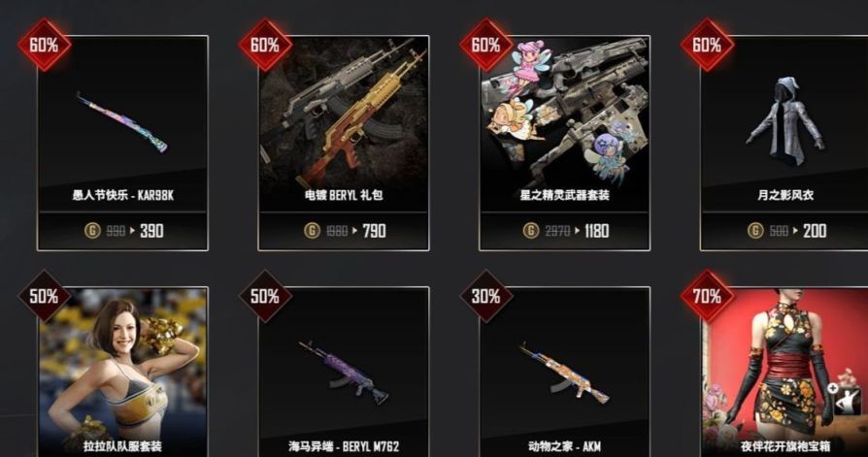Select the 星之精灵武器套装 weapon set image
The width and height of the screenshot is (868, 457).
(x=565, y=114)
